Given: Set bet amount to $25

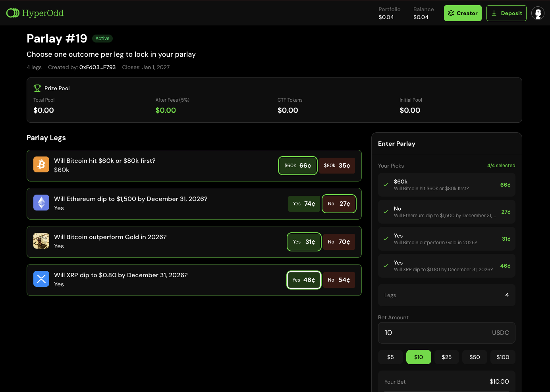Looking at the screenshot, I should (446, 357).
